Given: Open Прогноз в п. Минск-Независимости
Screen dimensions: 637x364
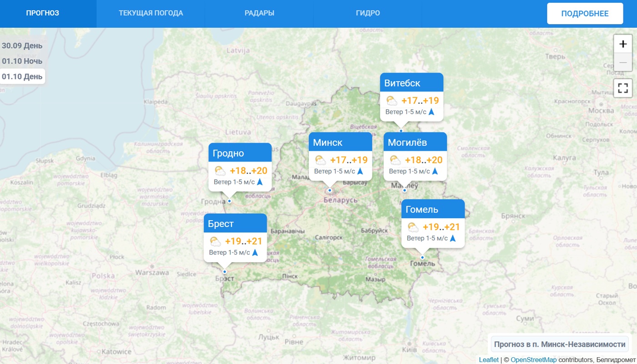Looking at the screenshot, I should pos(560,344).
